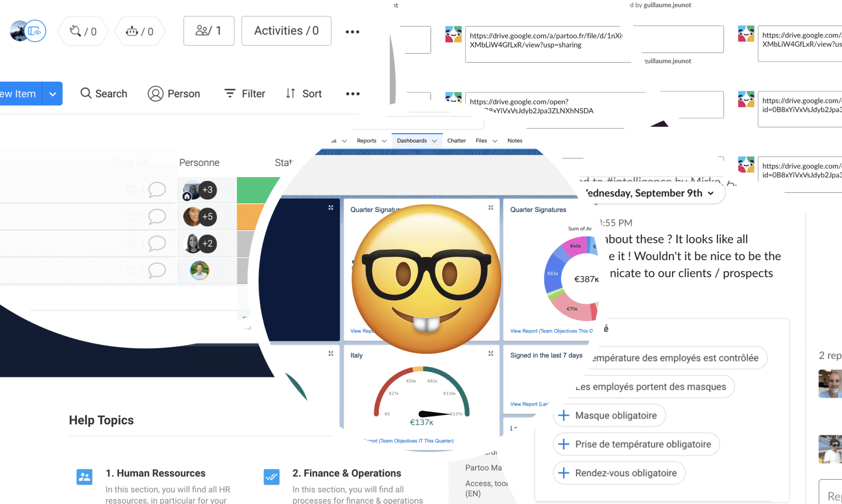Open the board options three-dot menu beside Activities
The height and width of the screenshot is (504, 842).
tap(352, 32)
